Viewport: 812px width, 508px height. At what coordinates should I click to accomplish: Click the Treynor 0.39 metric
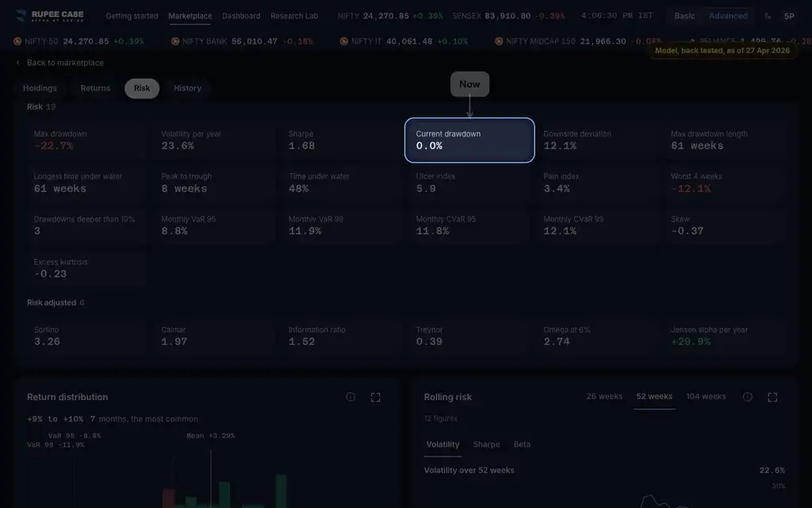click(x=468, y=337)
